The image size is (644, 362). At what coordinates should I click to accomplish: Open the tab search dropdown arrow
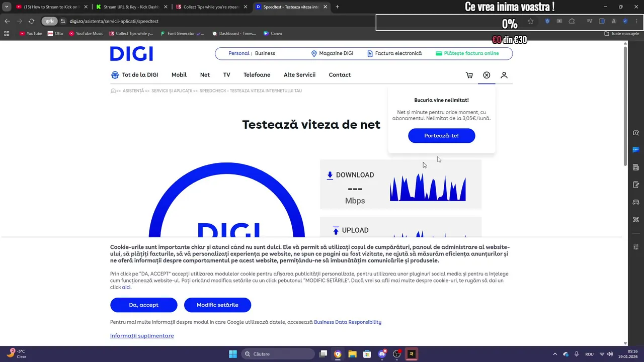point(7,7)
